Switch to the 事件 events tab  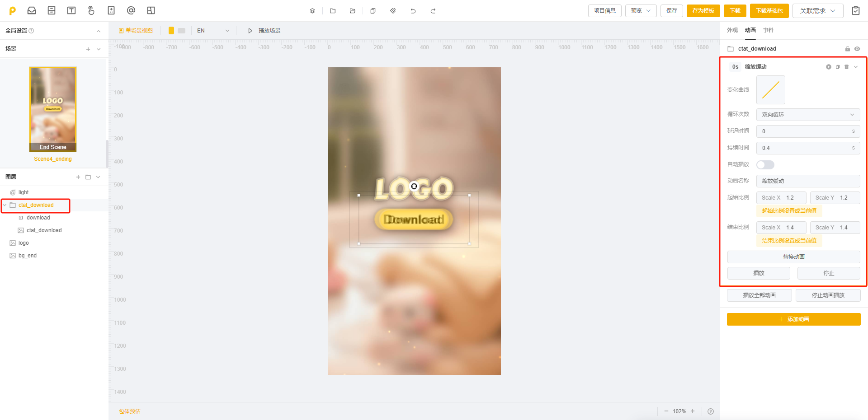[x=768, y=30]
